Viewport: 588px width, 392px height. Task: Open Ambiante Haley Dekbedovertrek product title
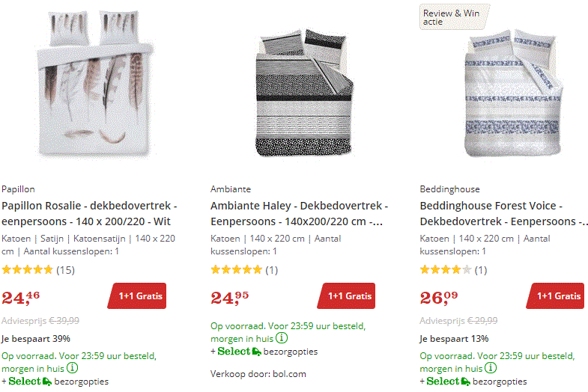click(x=299, y=213)
